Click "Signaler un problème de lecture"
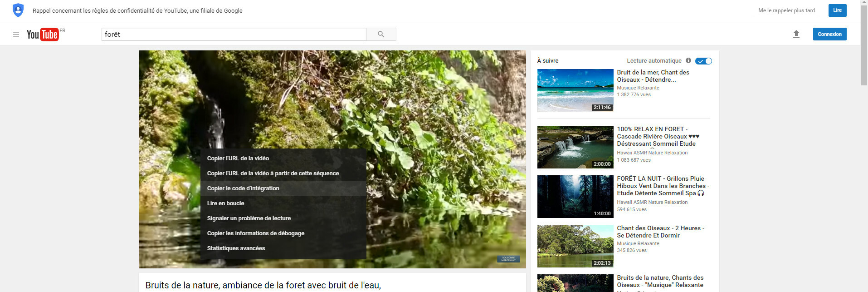The width and height of the screenshot is (868, 292). [249, 218]
